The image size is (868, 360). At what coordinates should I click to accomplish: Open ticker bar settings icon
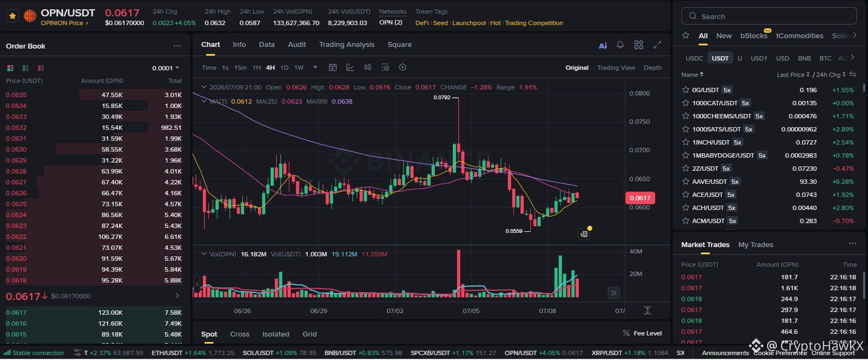point(77,353)
